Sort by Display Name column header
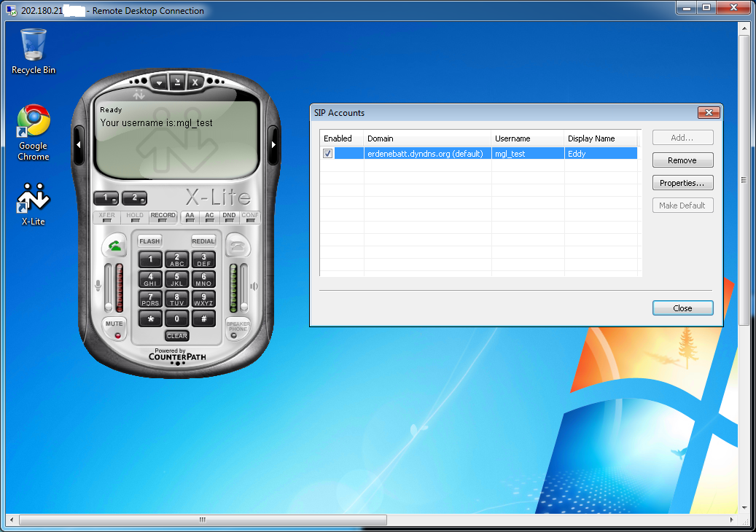The width and height of the screenshot is (756, 532). pyautogui.click(x=601, y=138)
